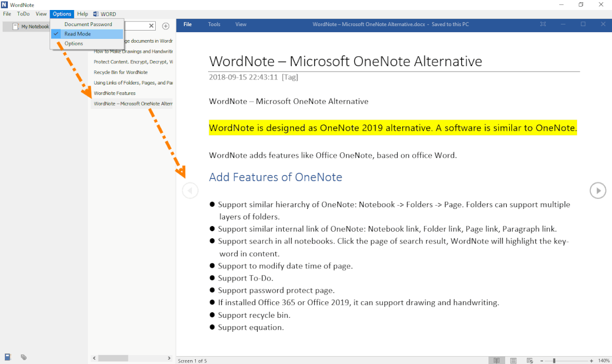The image size is (612, 364).
Task: Click the WordNote app logo in title bar
Action: 4,4
